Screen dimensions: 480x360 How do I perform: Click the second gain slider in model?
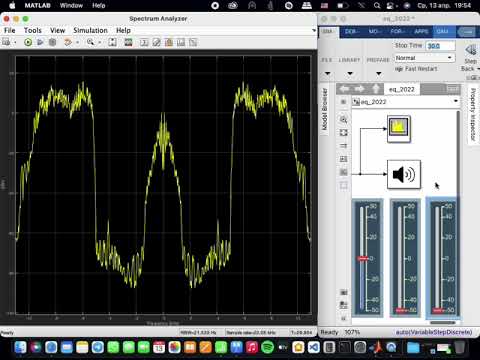click(x=405, y=257)
